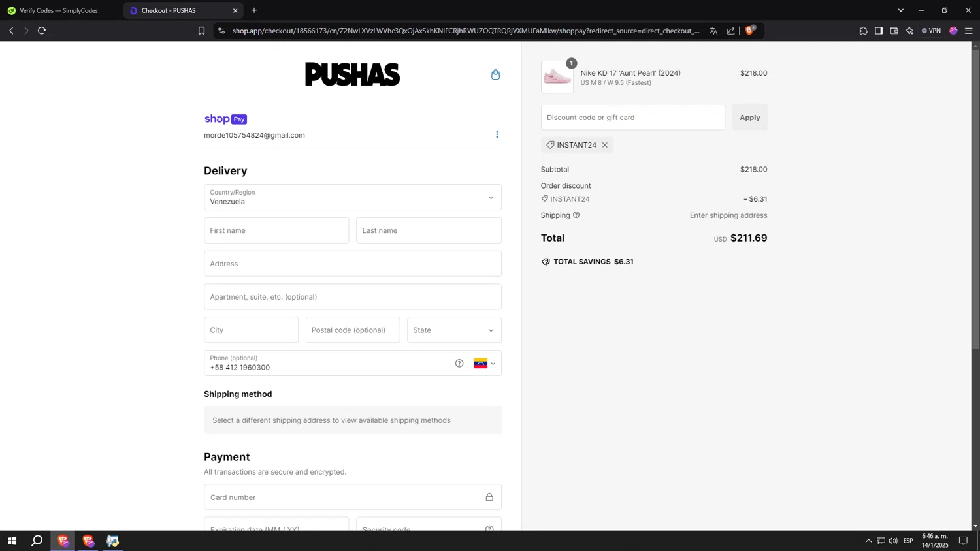Go forward in the browser history
Image resolution: width=980 pixels, height=551 pixels.
tap(26, 31)
